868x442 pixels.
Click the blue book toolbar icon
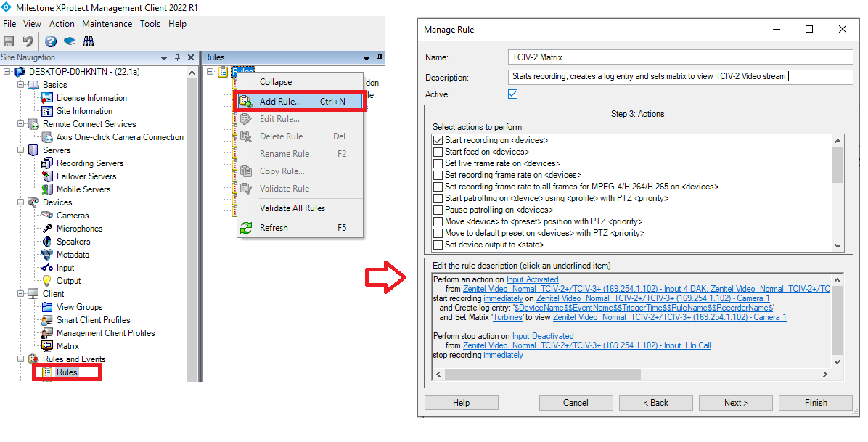70,41
